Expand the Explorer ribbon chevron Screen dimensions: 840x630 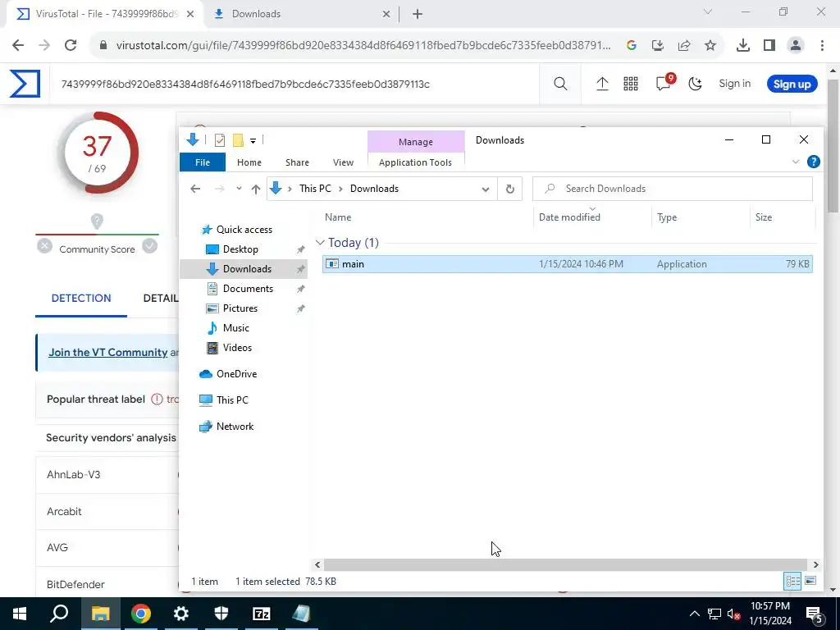pyautogui.click(x=796, y=162)
